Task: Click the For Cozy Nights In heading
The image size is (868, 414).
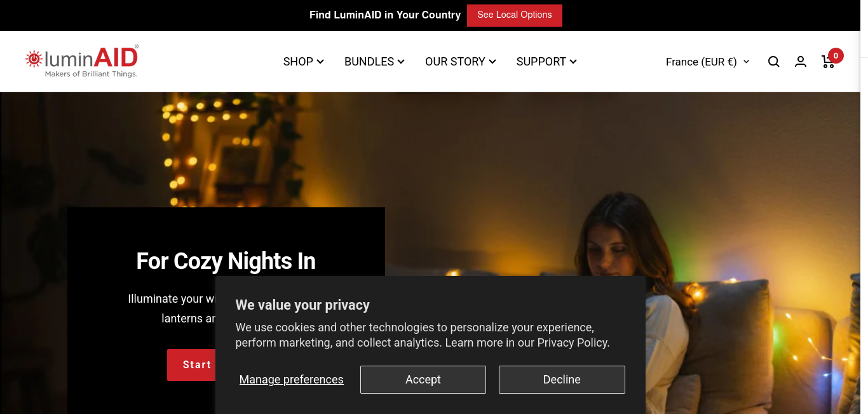Action: click(226, 261)
